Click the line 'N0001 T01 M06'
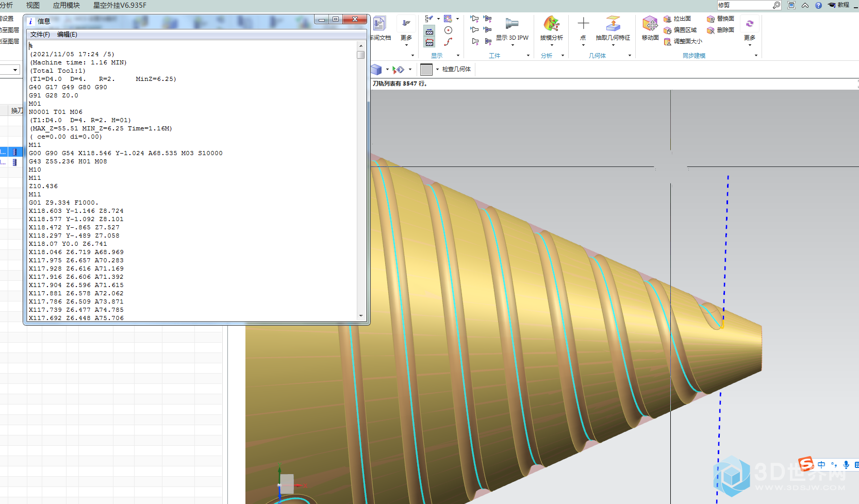 pos(56,112)
